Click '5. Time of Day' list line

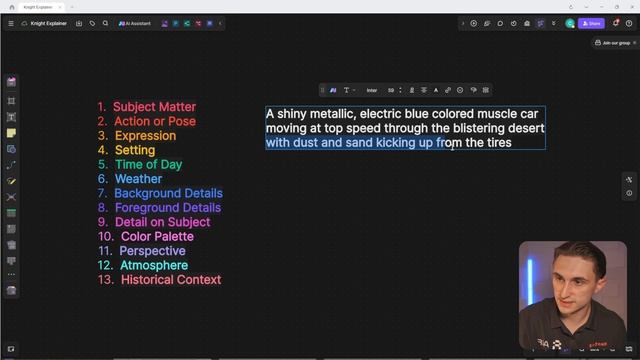tap(140, 164)
